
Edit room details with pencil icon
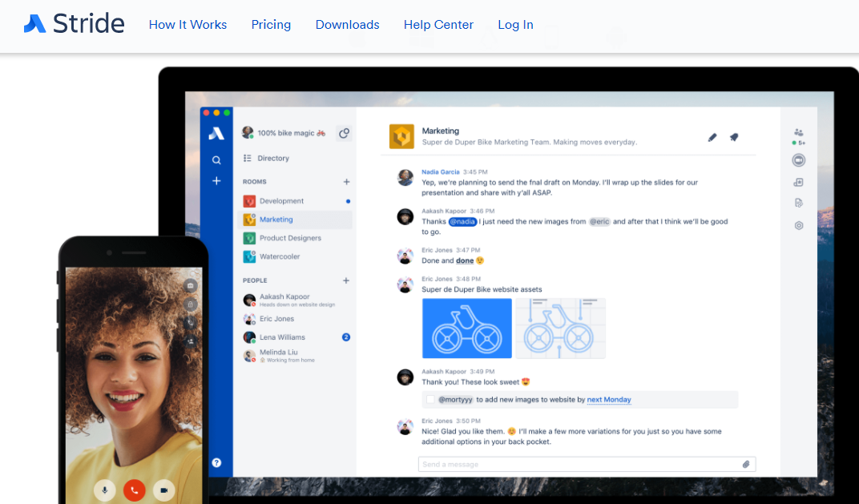pos(712,137)
